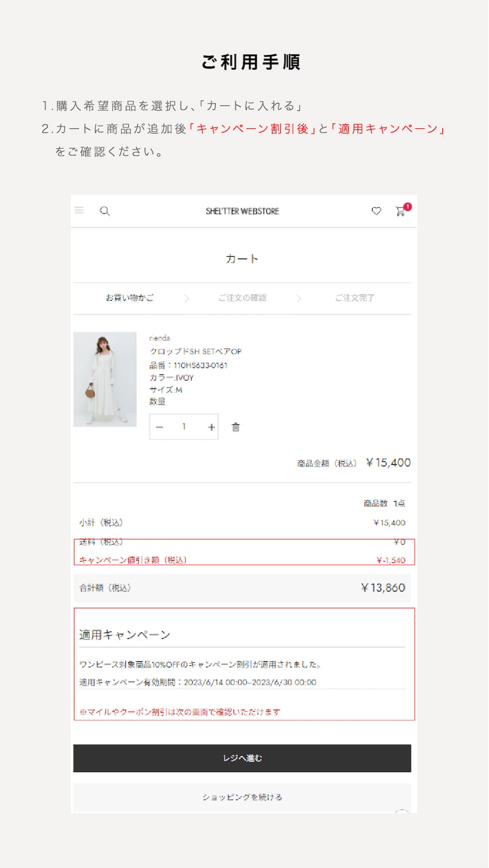Open the white dress product thumbnail
This screenshot has height=868, width=489.
[x=105, y=379]
